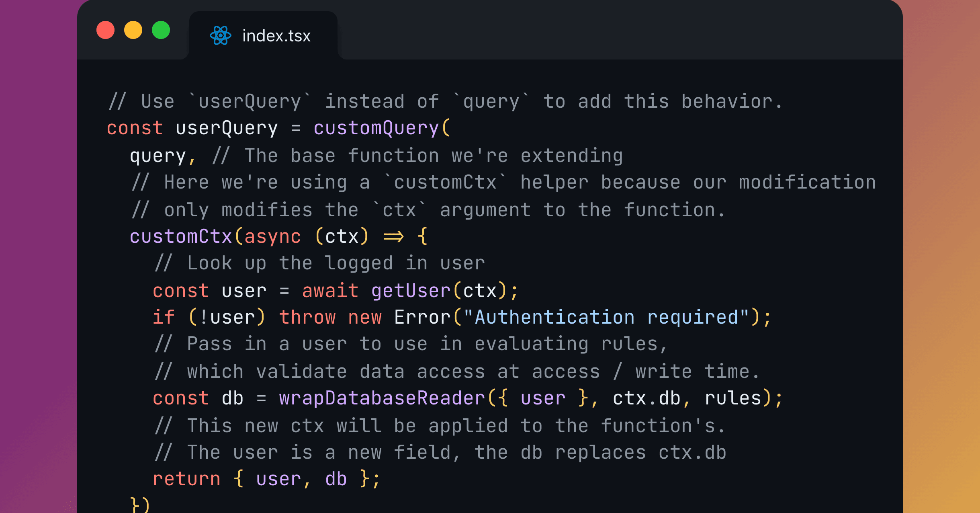The width and height of the screenshot is (980, 513).
Task: Click the React icon in the tab
Action: (221, 36)
